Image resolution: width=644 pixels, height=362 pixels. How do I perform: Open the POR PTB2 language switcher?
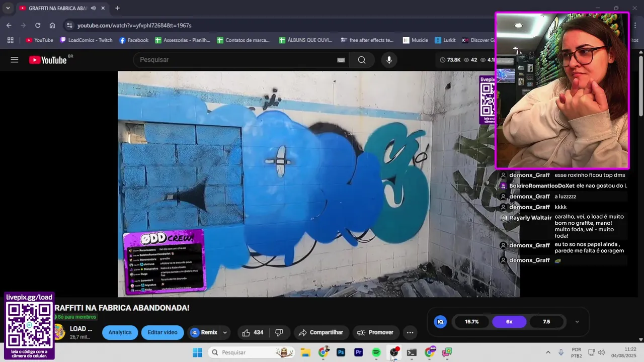tap(577, 352)
